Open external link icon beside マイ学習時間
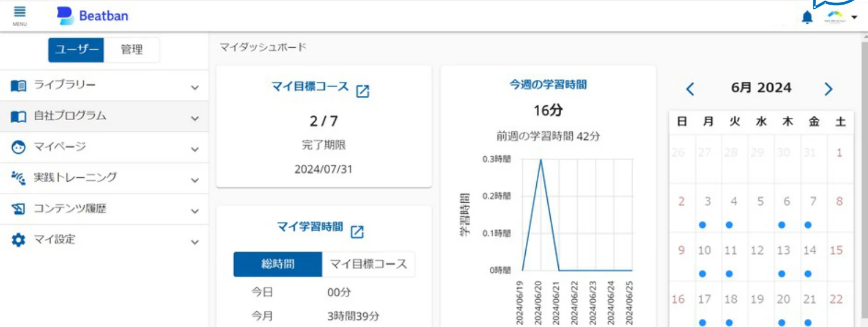 [x=357, y=232]
